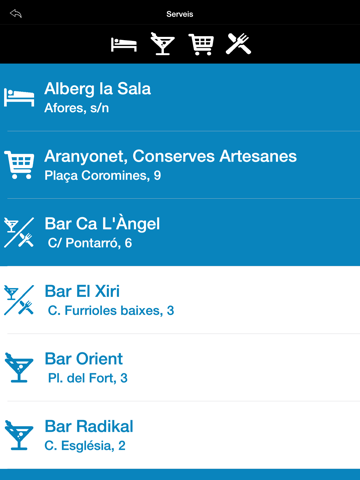Viewport: 360px width, 480px height.
Task: Tap the back arrow icon
Action: pyautogui.click(x=16, y=14)
